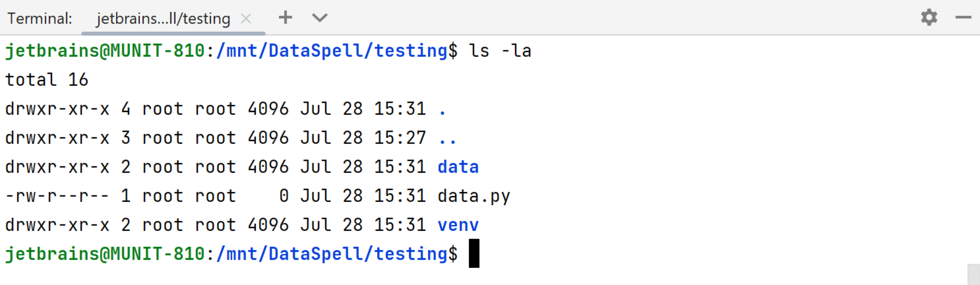Image resolution: width=980 pixels, height=285 pixels.
Task: Close the jetbrains...ll/testing tab with the X
Action: 246,18
